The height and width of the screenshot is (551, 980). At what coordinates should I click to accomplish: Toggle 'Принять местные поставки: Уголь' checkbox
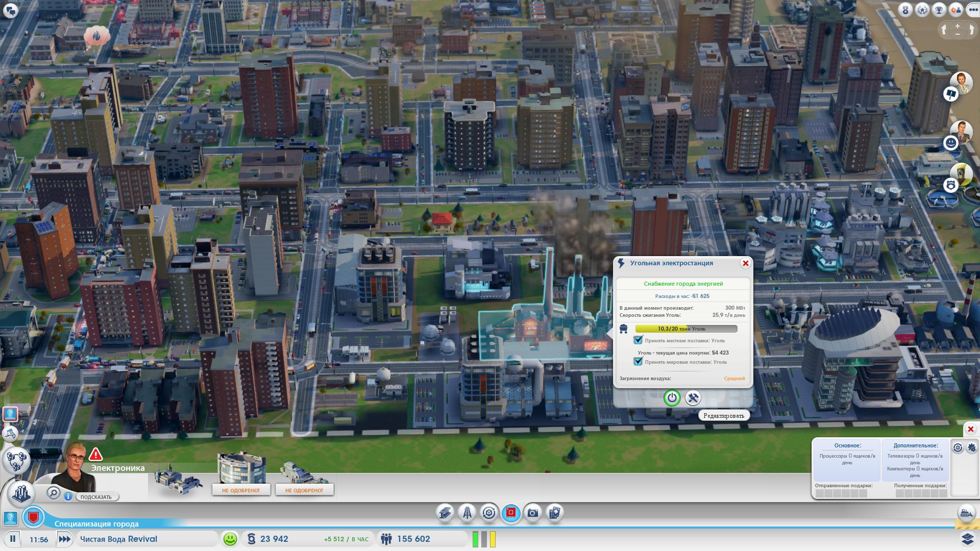coord(638,340)
